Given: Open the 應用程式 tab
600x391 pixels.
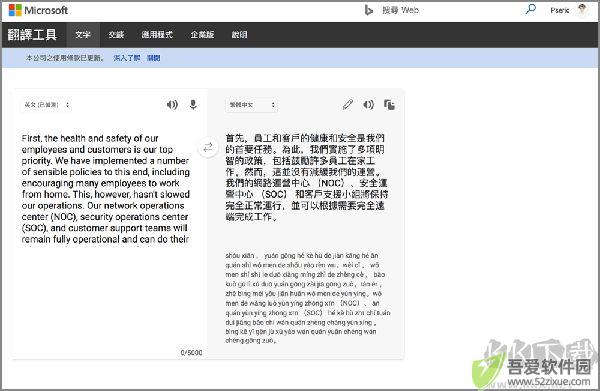Looking at the screenshot, I should pos(157,35).
